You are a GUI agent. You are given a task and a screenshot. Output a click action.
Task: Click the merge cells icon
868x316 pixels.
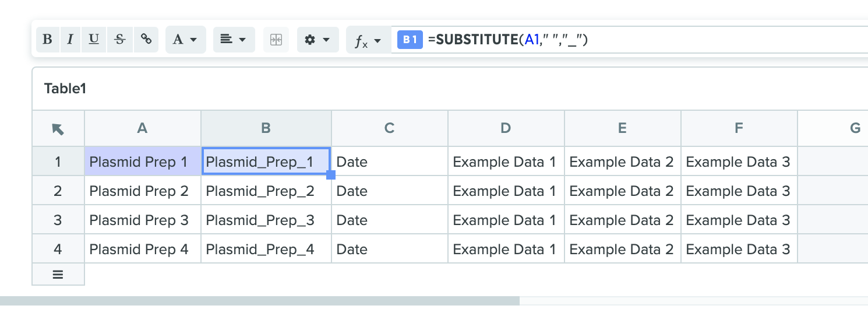coord(276,40)
